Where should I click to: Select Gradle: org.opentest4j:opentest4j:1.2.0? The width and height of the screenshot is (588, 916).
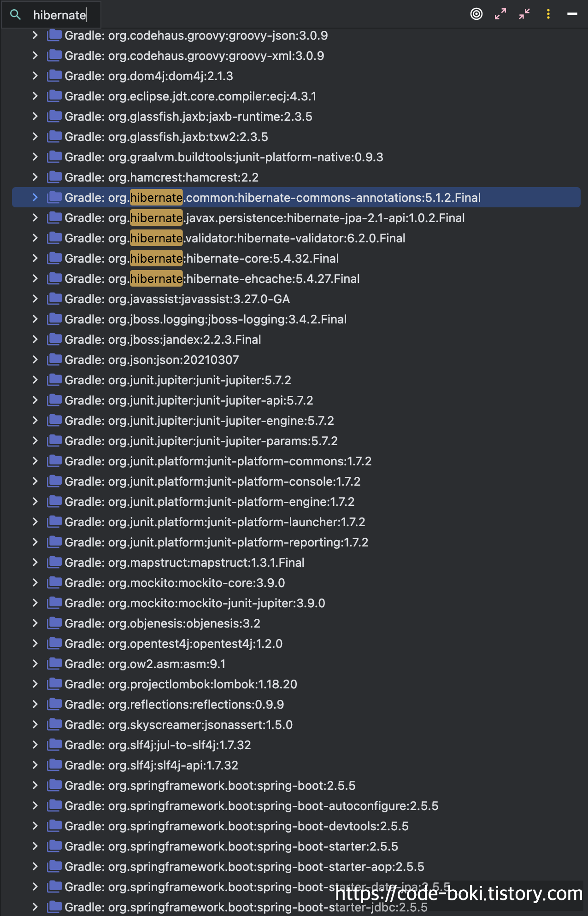(x=173, y=643)
